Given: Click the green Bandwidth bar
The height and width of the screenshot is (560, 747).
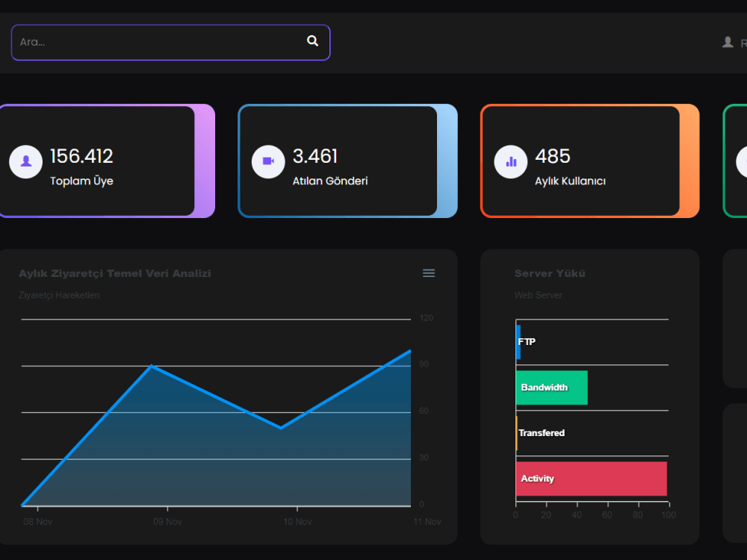Looking at the screenshot, I should (x=552, y=388).
